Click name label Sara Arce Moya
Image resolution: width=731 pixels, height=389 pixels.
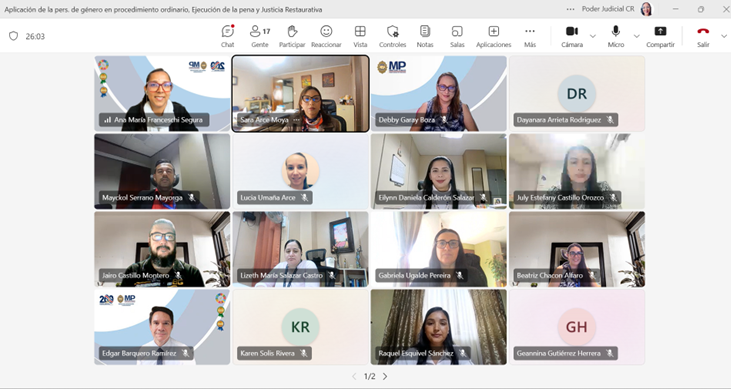[264, 120]
